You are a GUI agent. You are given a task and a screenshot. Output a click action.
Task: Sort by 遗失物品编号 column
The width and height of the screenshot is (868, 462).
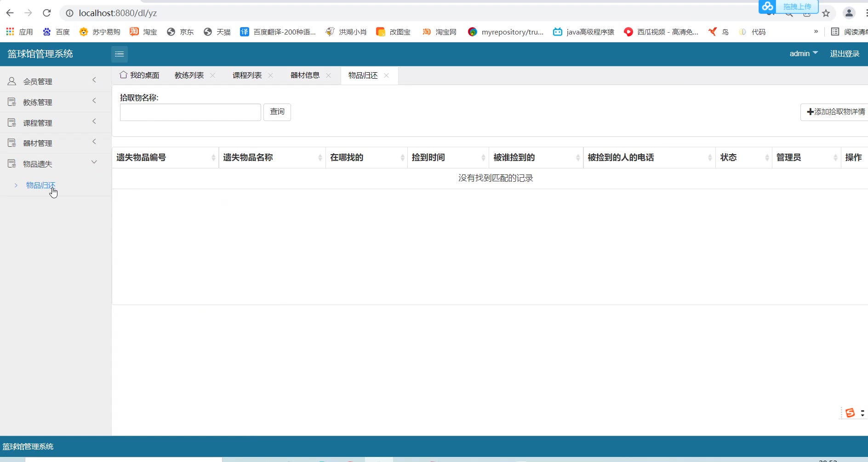pos(165,158)
